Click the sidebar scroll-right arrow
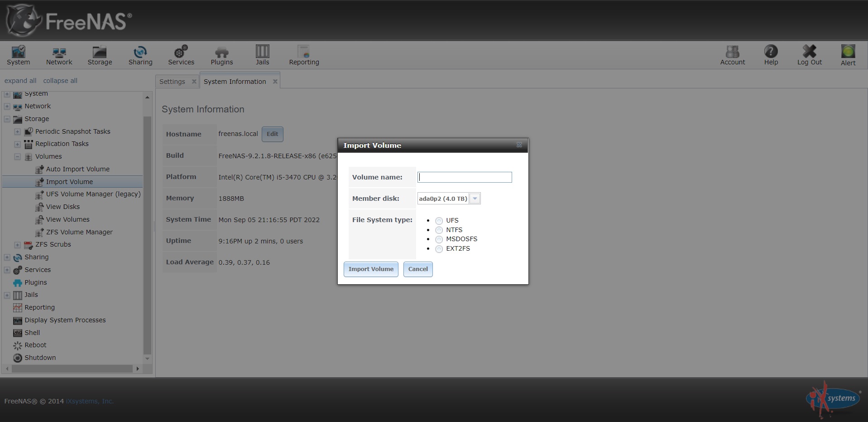868x422 pixels. tap(138, 369)
